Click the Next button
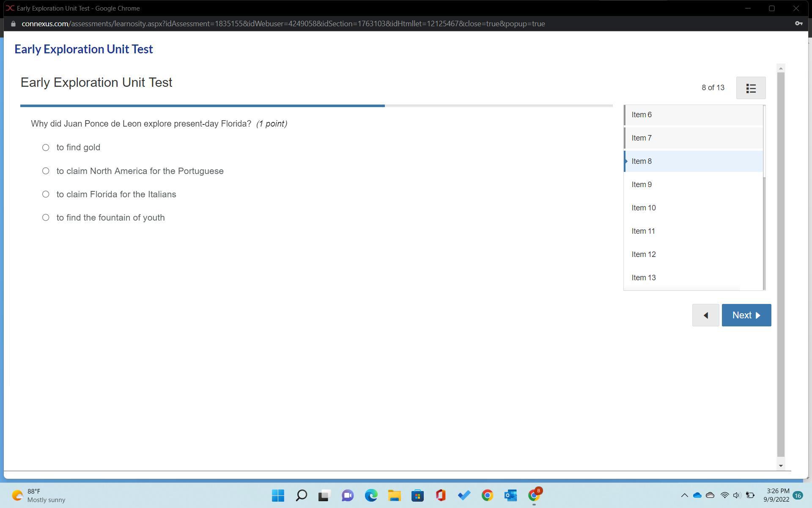Screen dimensions: 812x508 click(x=746, y=315)
